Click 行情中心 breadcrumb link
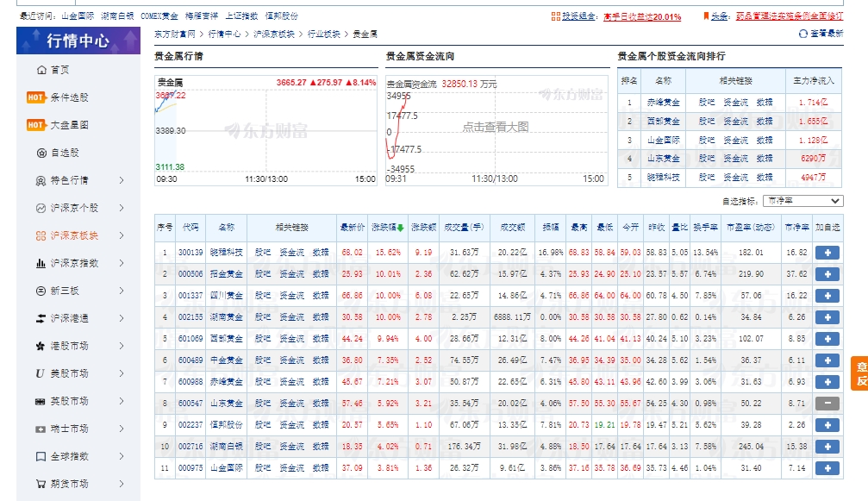 (x=224, y=34)
